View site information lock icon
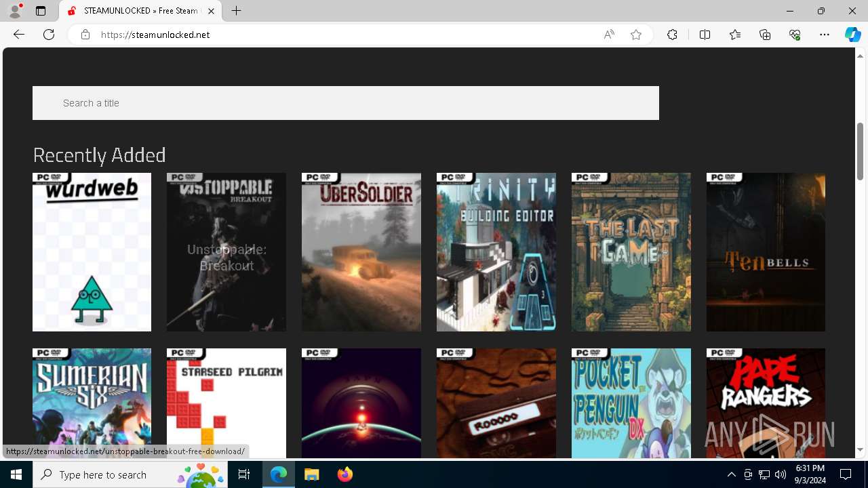Viewport: 868px width, 488px height. [x=85, y=35]
